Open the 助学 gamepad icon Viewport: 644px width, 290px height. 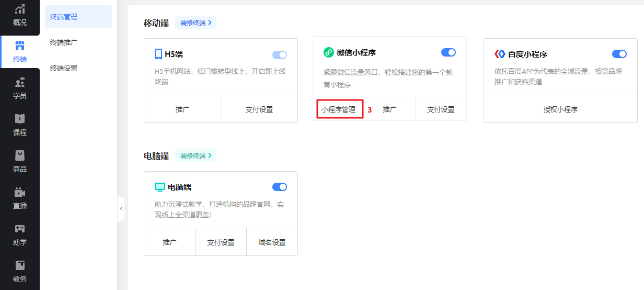(x=20, y=229)
